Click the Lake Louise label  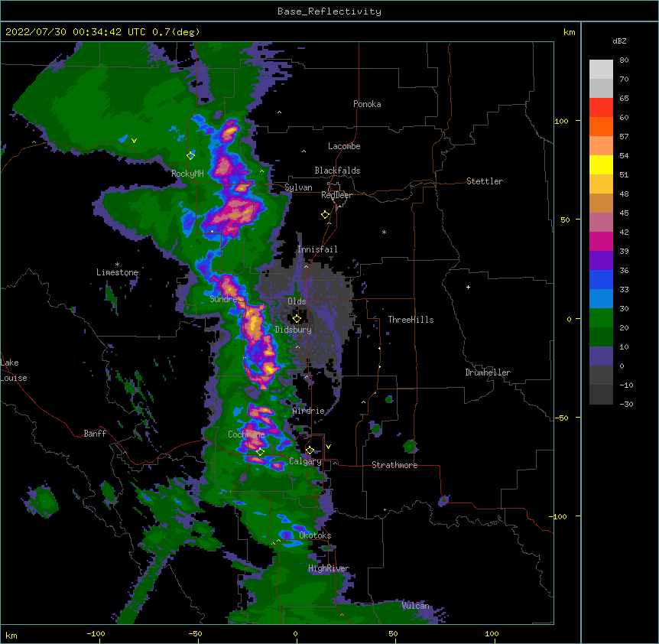click(x=14, y=370)
